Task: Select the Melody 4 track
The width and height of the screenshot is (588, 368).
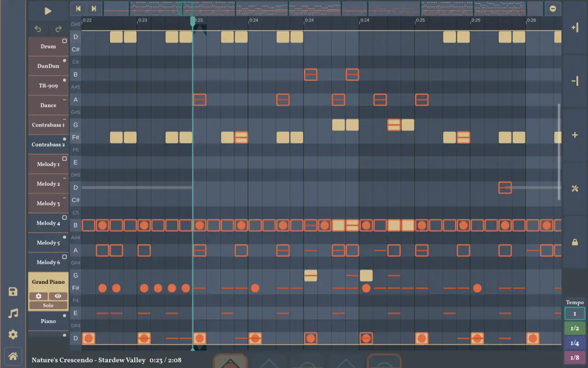Action: click(48, 223)
